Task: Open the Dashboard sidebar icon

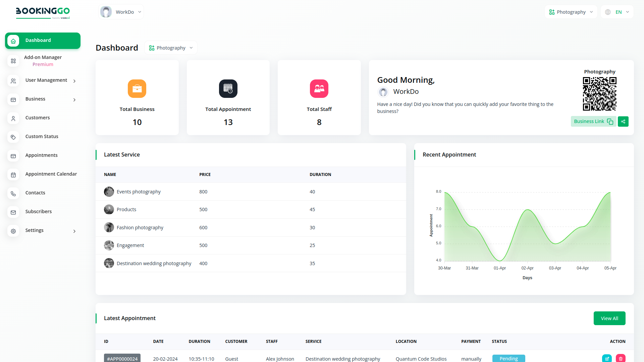Action: 13,41
